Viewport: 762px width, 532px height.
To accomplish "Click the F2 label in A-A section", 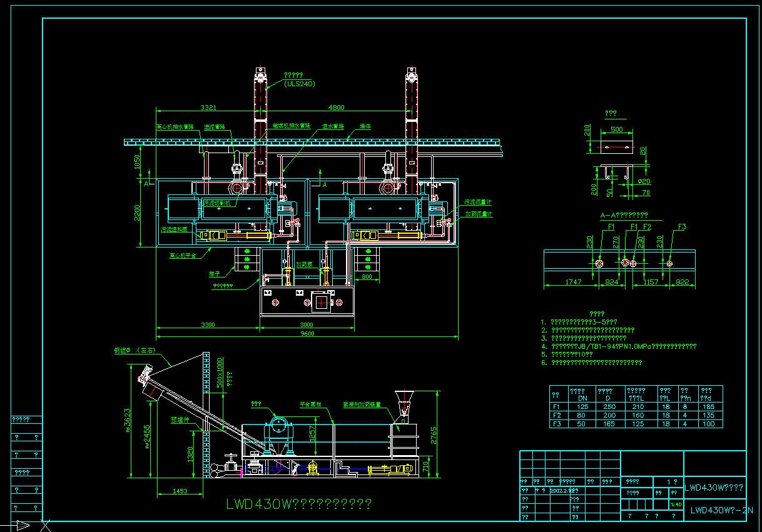I will point(647,226).
